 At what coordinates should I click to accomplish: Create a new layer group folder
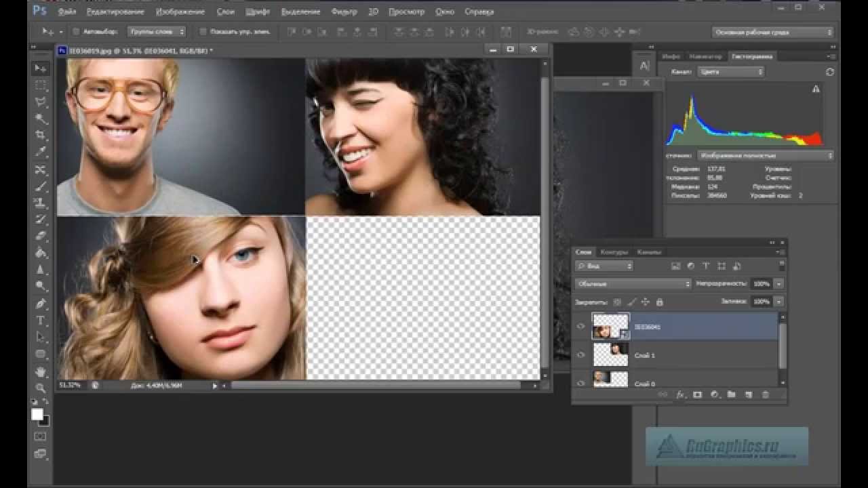point(731,394)
